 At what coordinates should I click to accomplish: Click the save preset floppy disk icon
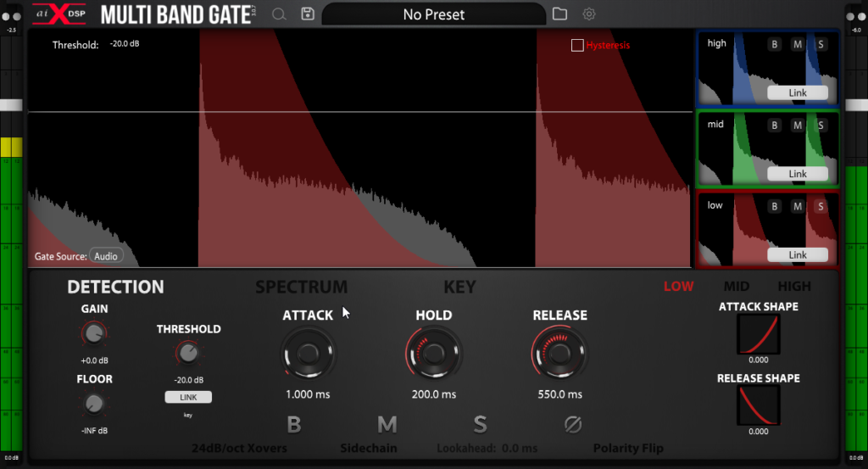(307, 14)
